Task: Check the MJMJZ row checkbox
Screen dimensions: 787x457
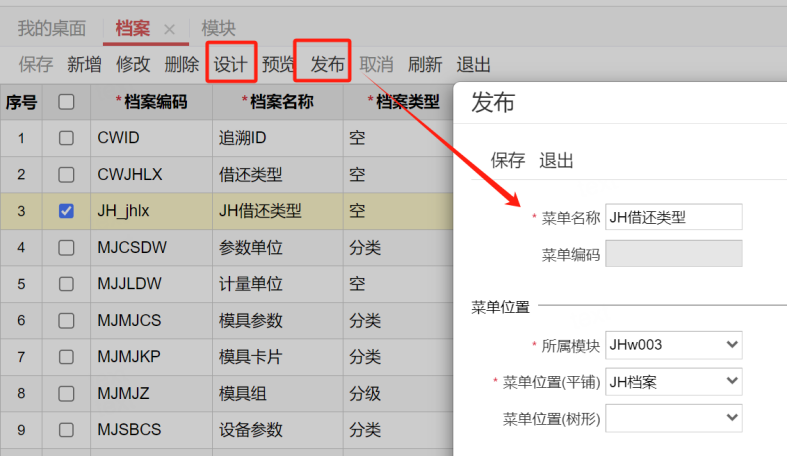Action: click(66, 393)
